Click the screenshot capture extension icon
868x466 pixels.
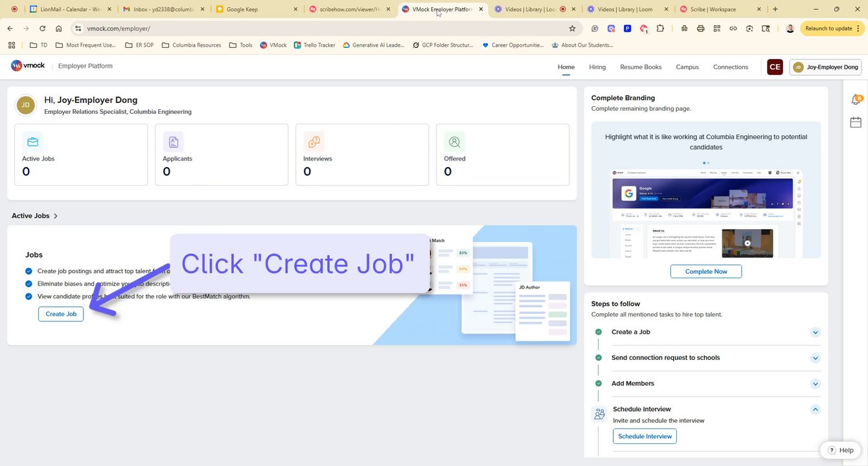(749, 28)
